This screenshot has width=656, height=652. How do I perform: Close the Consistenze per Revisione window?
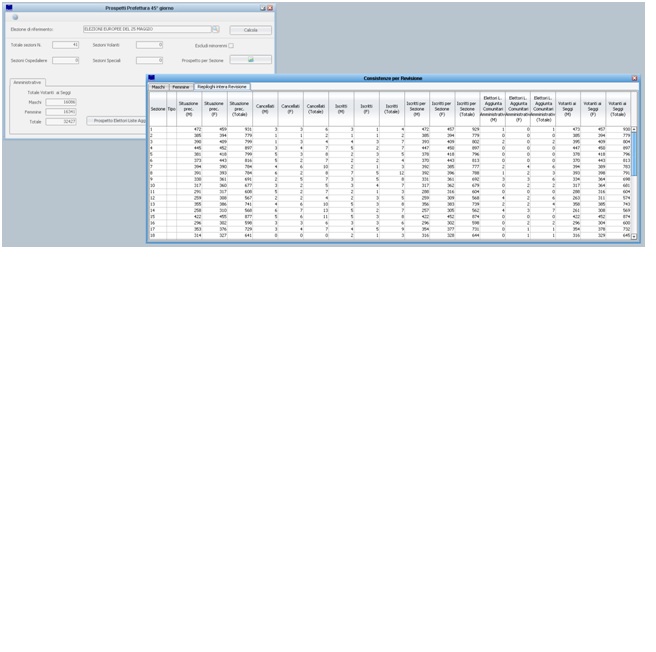[634, 78]
